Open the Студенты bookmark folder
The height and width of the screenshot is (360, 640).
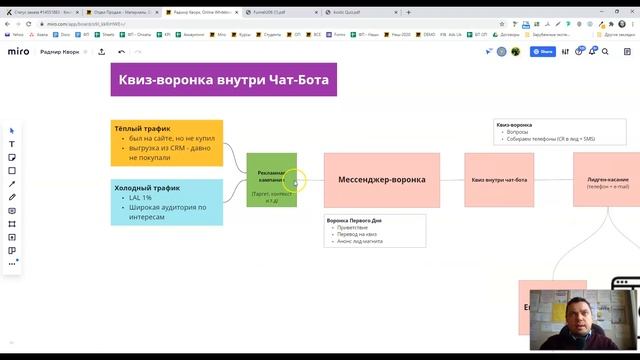click(268, 35)
